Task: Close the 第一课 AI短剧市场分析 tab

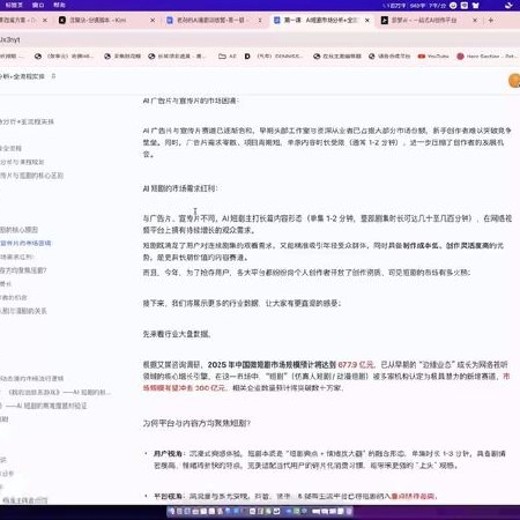Action: click(367, 20)
